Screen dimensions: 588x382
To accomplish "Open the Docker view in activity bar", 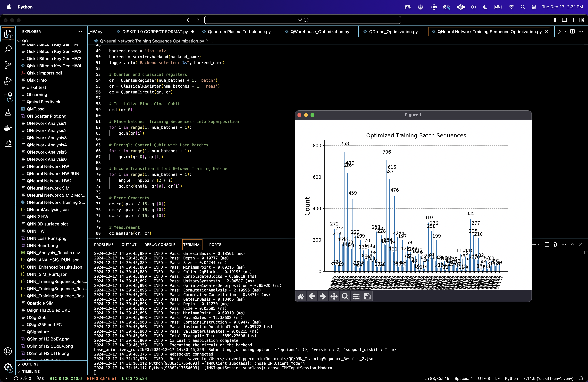I will point(8,128).
